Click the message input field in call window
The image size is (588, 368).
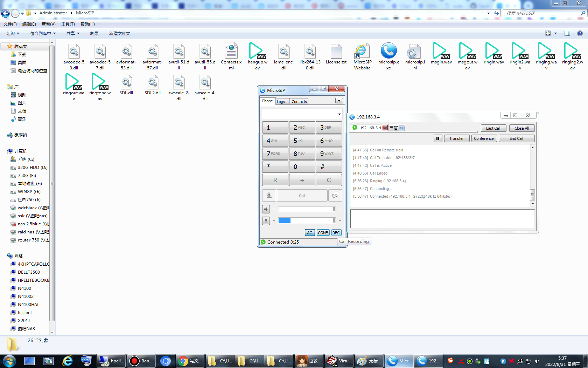click(x=442, y=219)
